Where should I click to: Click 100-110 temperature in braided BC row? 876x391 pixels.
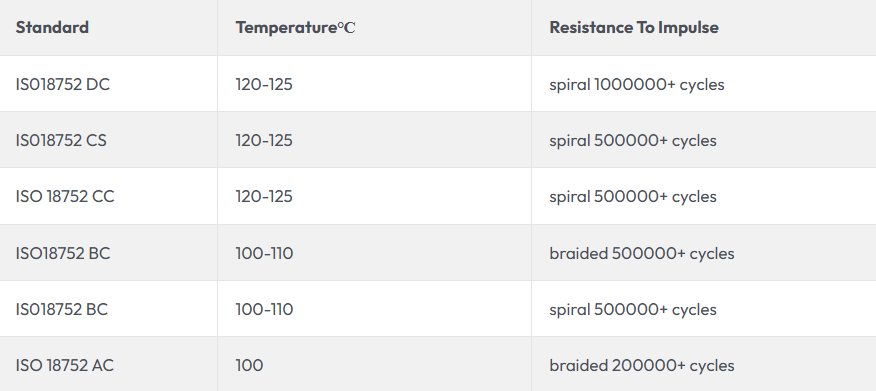click(x=264, y=254)
